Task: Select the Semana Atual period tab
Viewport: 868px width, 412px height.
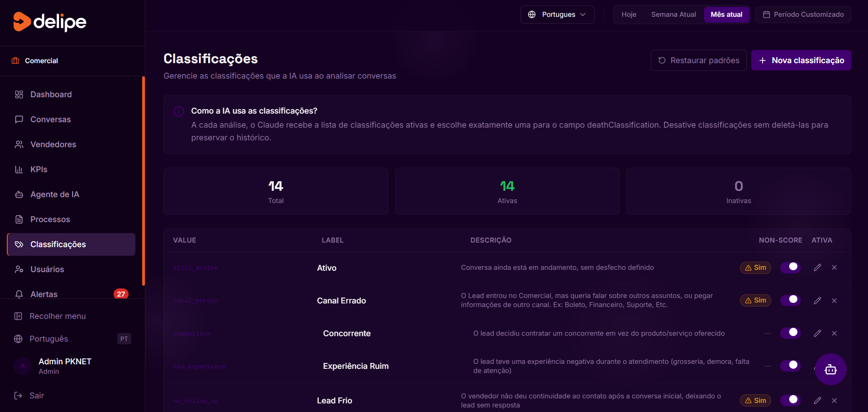Action: [x=673, y=15]
